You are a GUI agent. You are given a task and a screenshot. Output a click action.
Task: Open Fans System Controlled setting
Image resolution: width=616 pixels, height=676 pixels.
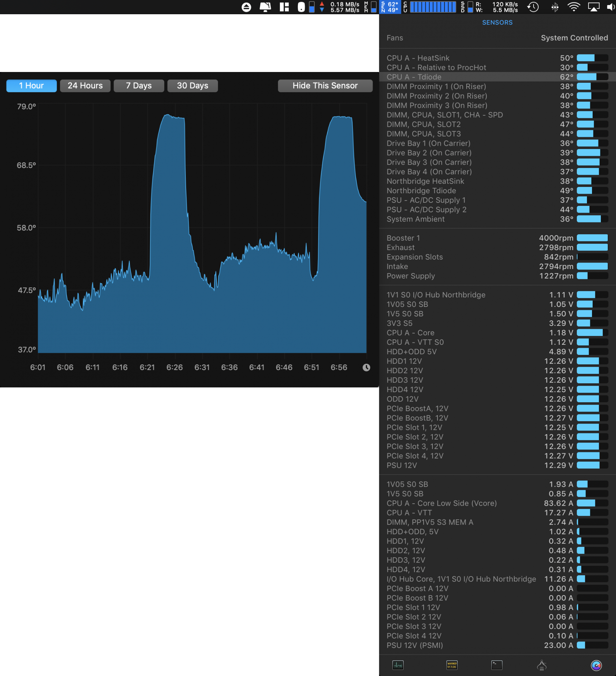pyautogui.click(x=497, y=38)
